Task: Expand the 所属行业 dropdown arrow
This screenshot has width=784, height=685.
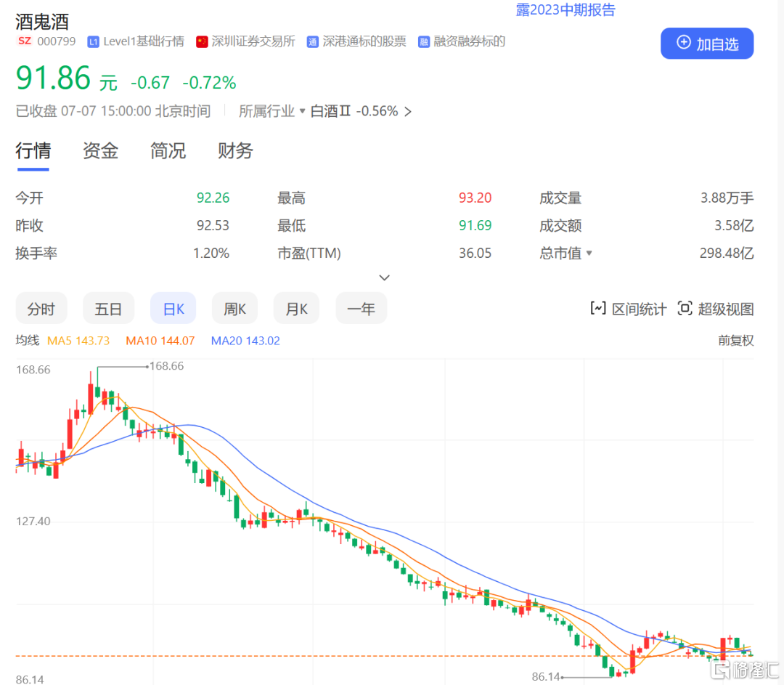Action: coord(302,111)
